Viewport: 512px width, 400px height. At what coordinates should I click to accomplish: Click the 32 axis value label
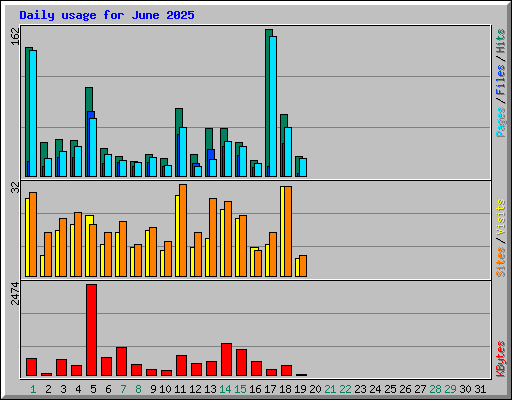tap(16, 188)
